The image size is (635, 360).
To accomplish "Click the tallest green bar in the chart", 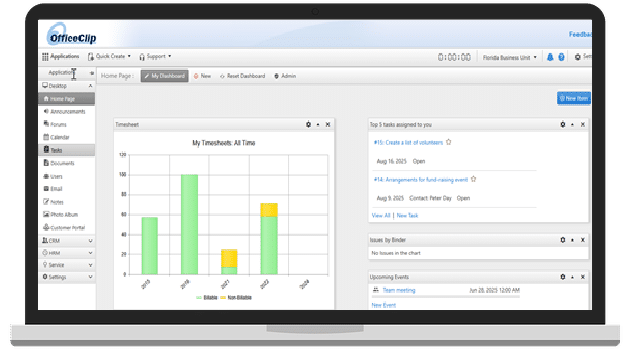I will coord(189,224).
